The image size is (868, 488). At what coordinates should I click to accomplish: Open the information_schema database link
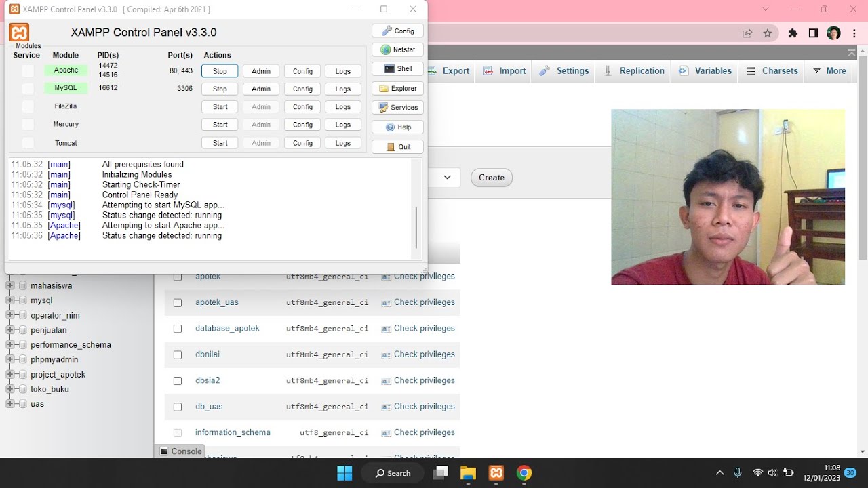tap(233, 432)
